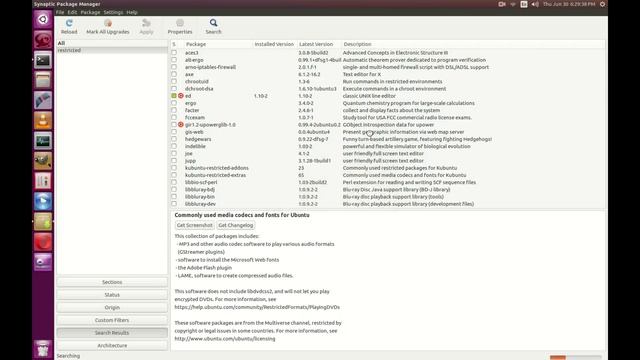
Task: Mark the libbluray-bdj checkbox
Action: pos(174,189)
